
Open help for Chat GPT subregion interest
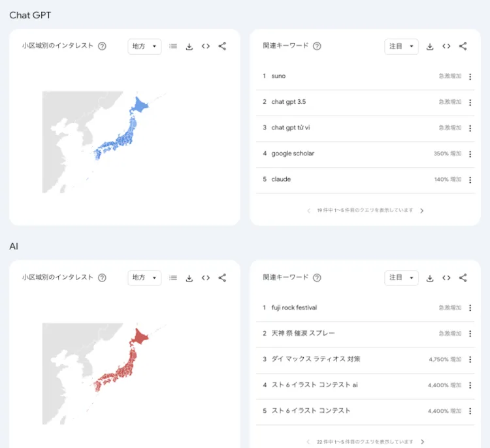(102, 46)
